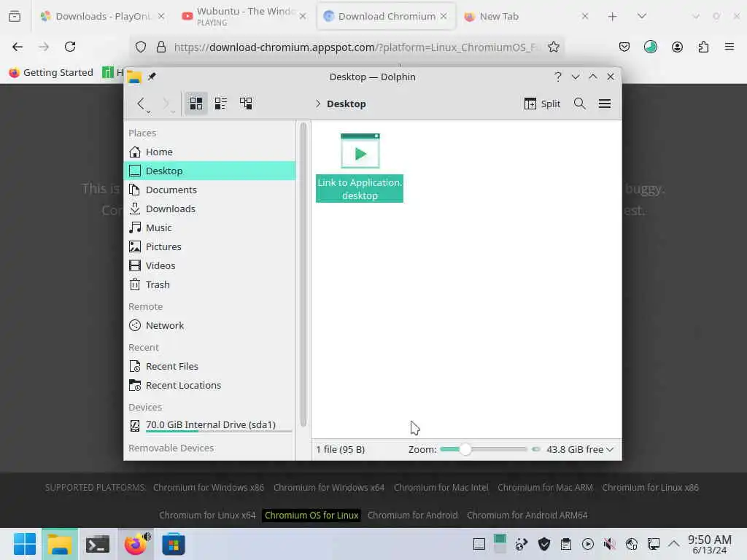Open Firefox account icon
Viewport: 747px width, 560px height.
[x=677, y=47]
